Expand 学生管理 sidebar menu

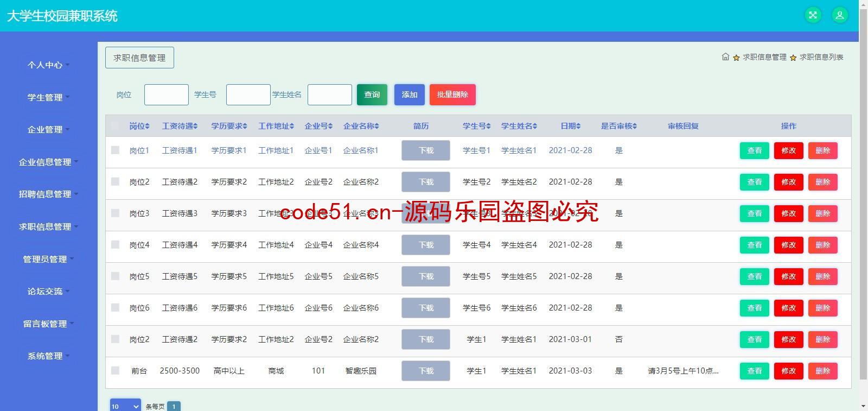49,97
